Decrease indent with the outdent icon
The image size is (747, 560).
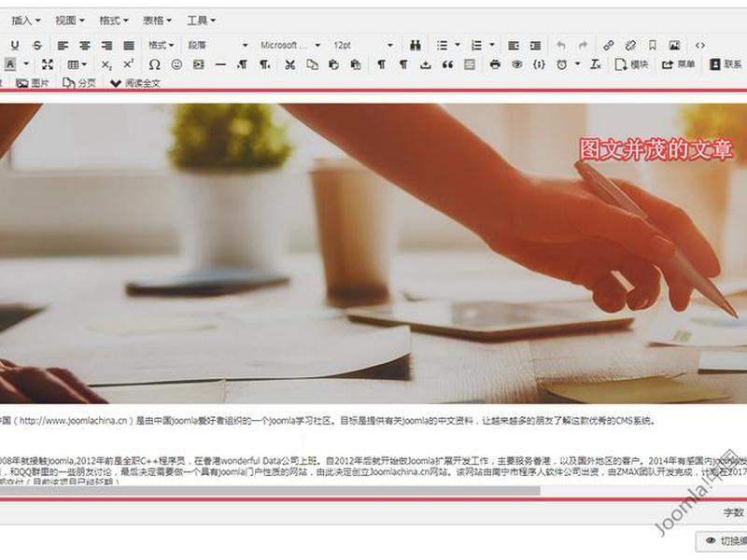pyautogui.click(x=513, y=45)
